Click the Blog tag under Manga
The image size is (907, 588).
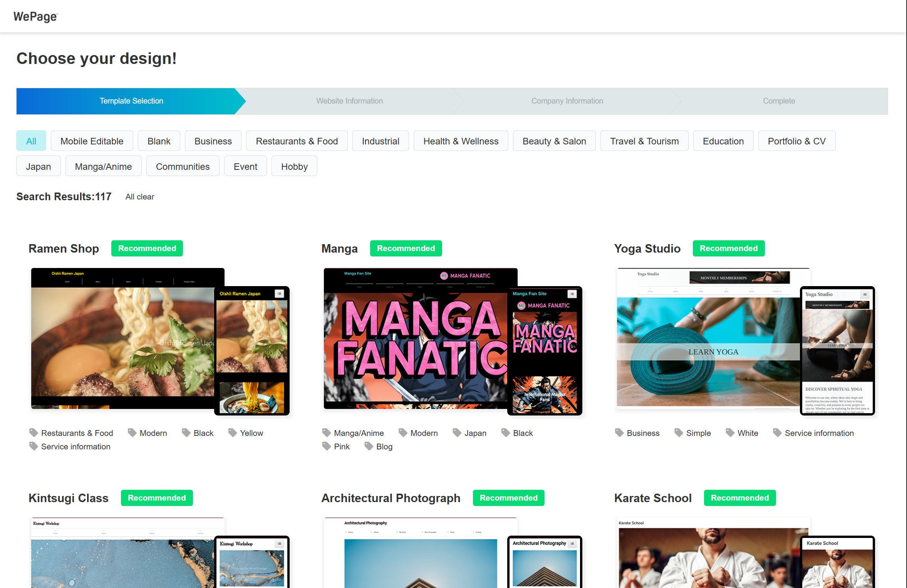pyautogui.click(x=384, y=447)
